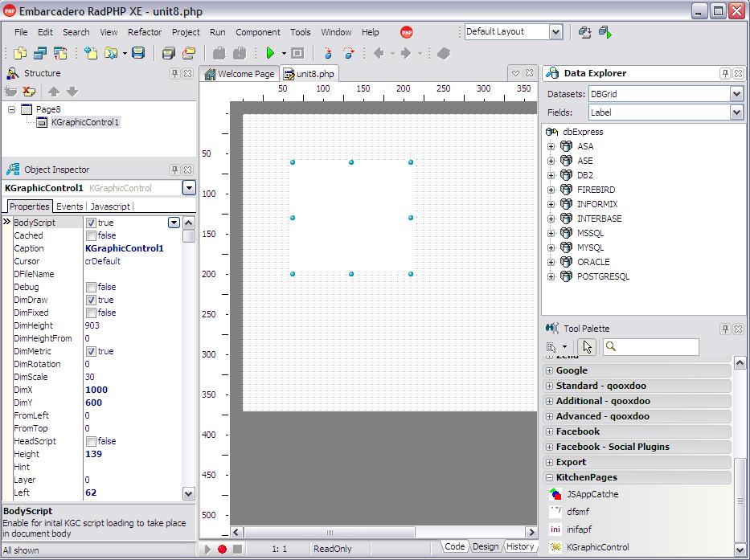Expand the Facebook - Social Plugins palette category
750x560 pixels.
tap(549, 448)
